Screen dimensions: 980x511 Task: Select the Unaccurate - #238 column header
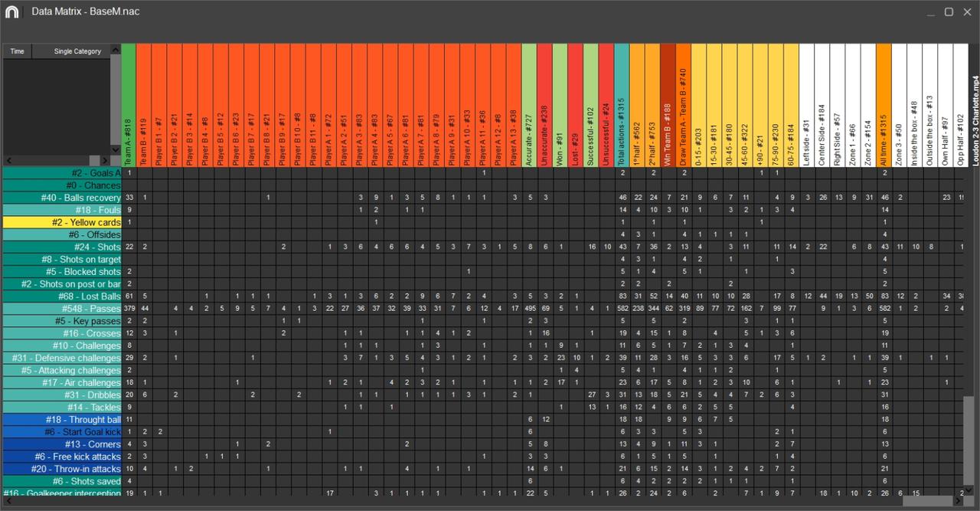coord(544,105)
